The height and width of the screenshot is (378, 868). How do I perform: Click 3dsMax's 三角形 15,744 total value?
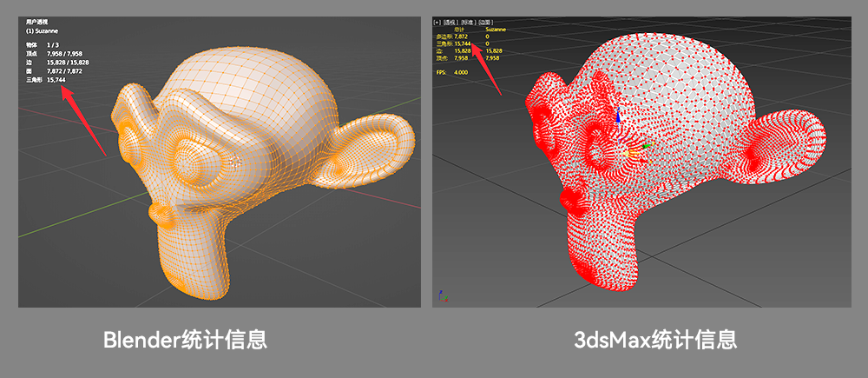[463, 43]
